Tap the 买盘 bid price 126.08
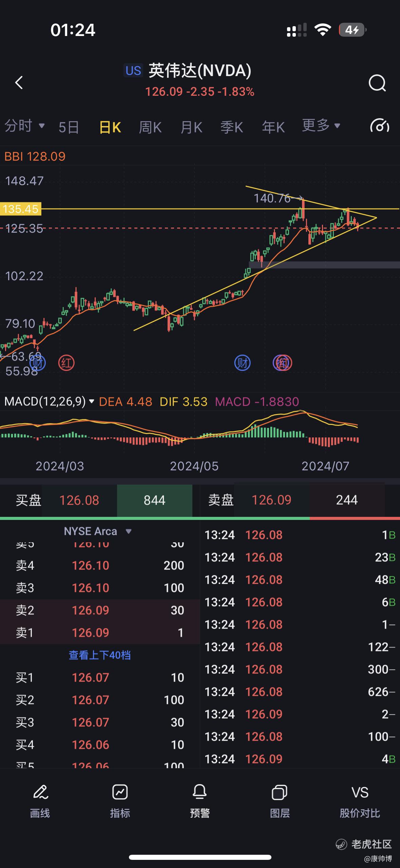This screenshot has height=868, width=400. pos(79,500)
